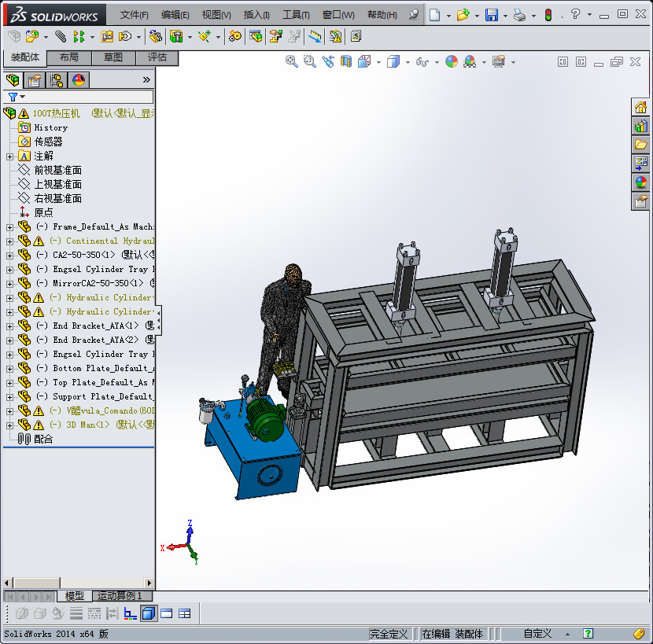Select the Linear Component Pattern icon
Viewport: 653px width, 644px height.
point(79,37)
